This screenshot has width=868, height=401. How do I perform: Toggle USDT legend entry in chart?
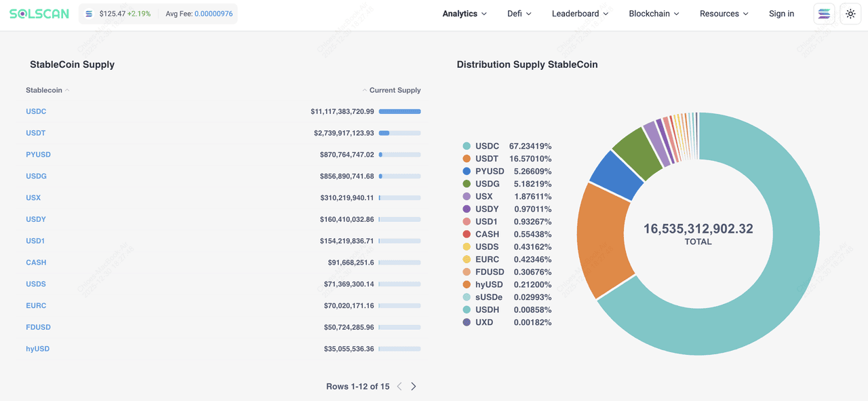point(487,159)
